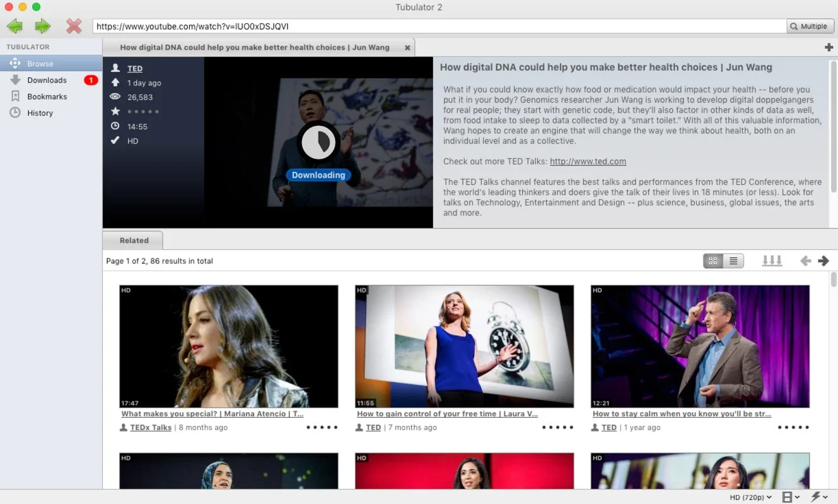Viewport: 838px width, 504px height.
Task: Rate the main video with the dots
Action: pos(143,112)
